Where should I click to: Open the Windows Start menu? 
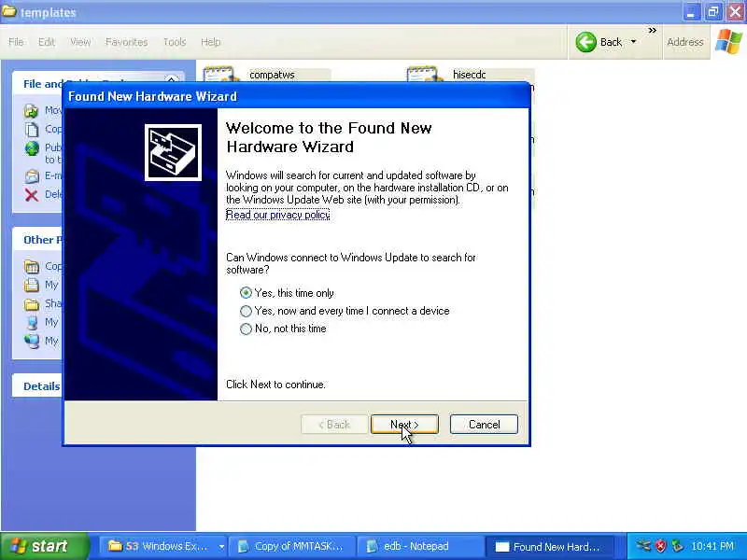44,546
